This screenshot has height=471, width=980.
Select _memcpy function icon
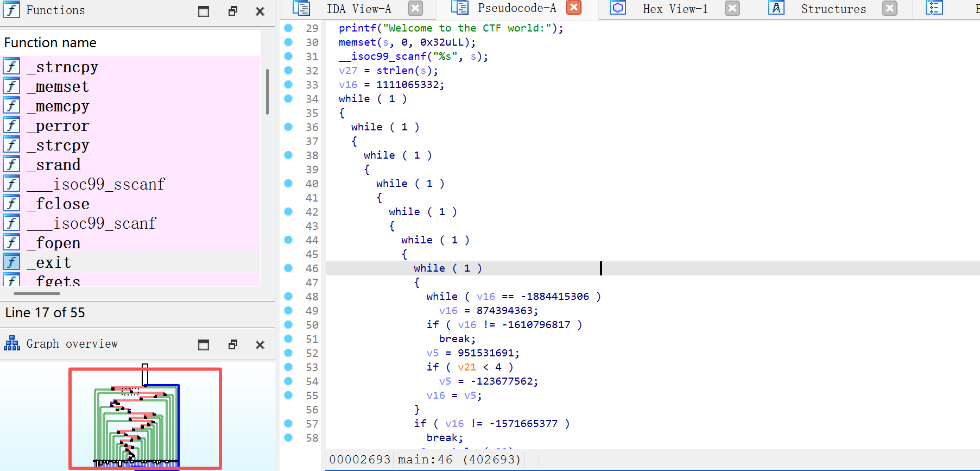[x=11, y=105]
